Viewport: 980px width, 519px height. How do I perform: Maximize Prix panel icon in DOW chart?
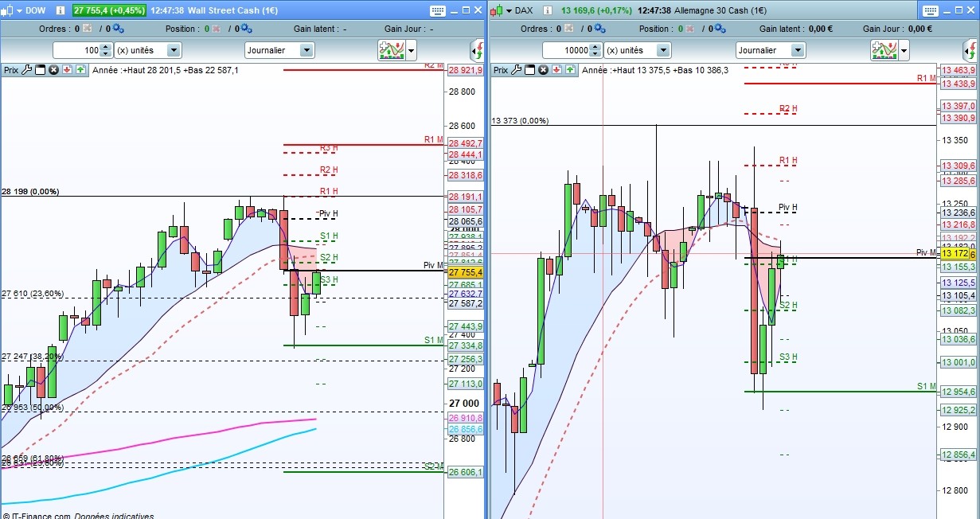pyautogui.click(x=40, y=70)
